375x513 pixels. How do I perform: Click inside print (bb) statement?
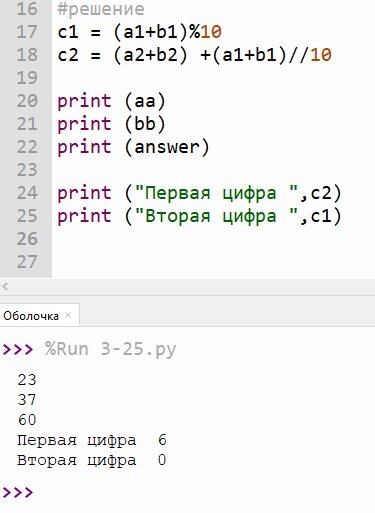111,124
